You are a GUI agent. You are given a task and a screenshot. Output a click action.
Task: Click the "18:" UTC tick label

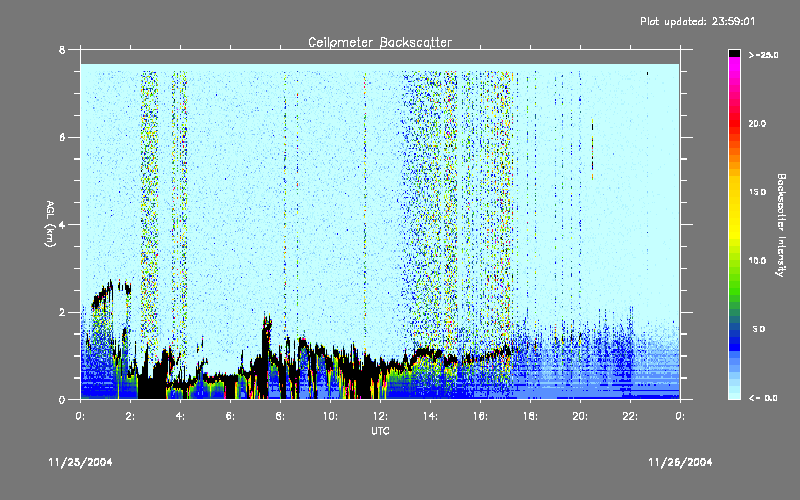point(530,416)
